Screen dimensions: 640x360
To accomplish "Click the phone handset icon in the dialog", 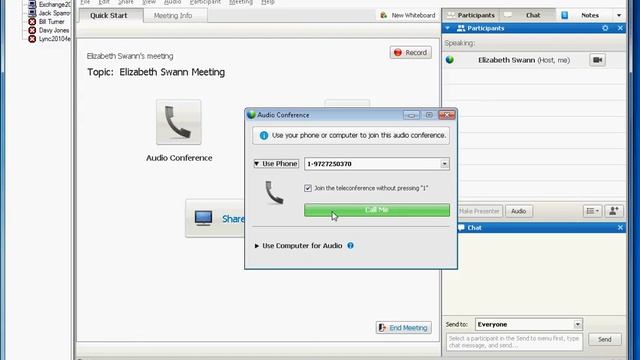I will click(274, 192).
